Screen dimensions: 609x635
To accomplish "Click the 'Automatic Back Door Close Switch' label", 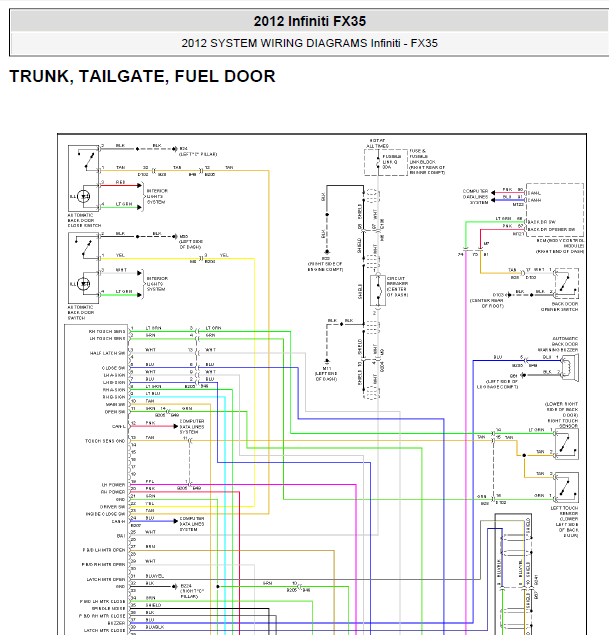I will point(84,220).
